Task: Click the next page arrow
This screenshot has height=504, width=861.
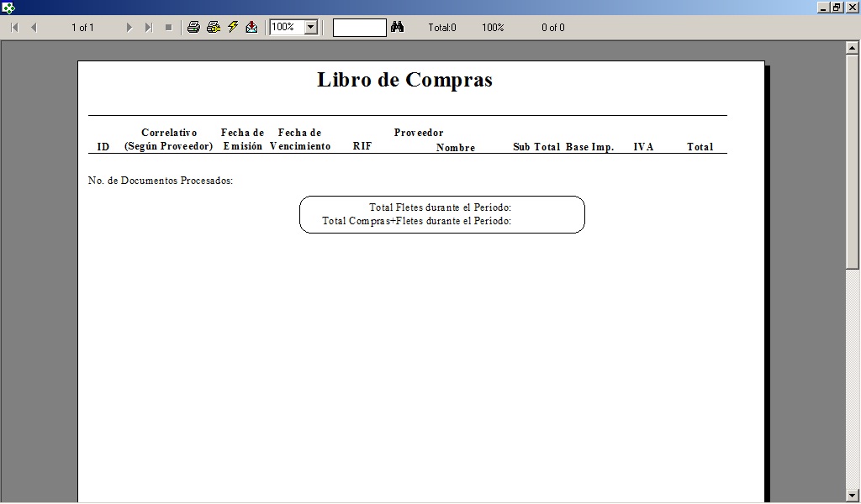Action: pos(129,28)
